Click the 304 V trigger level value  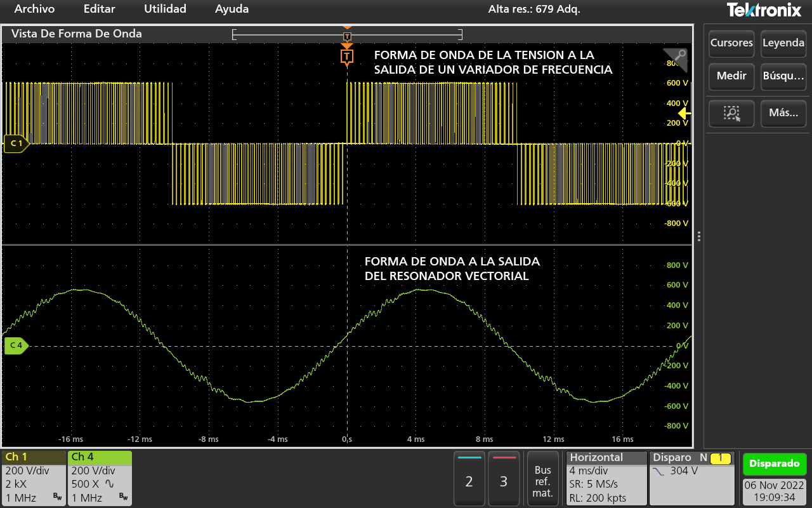coord(684,471)
